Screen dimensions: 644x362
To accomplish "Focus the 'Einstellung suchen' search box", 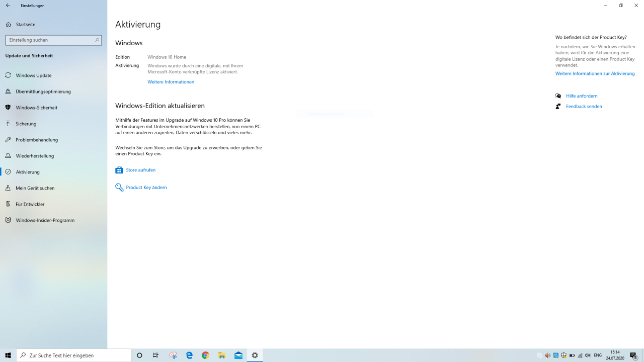I will click(x=53, y=40).
